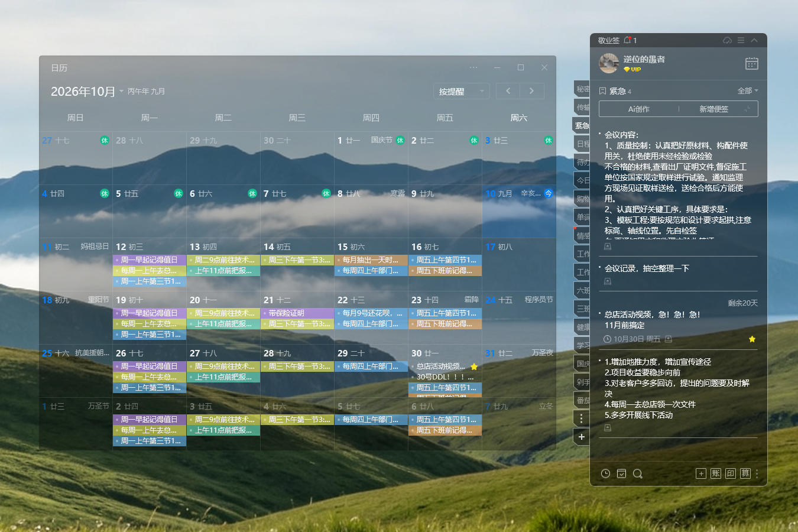Open the calendar icon beside the username
This screenshot has width=798, height=532.
[751, 63]
